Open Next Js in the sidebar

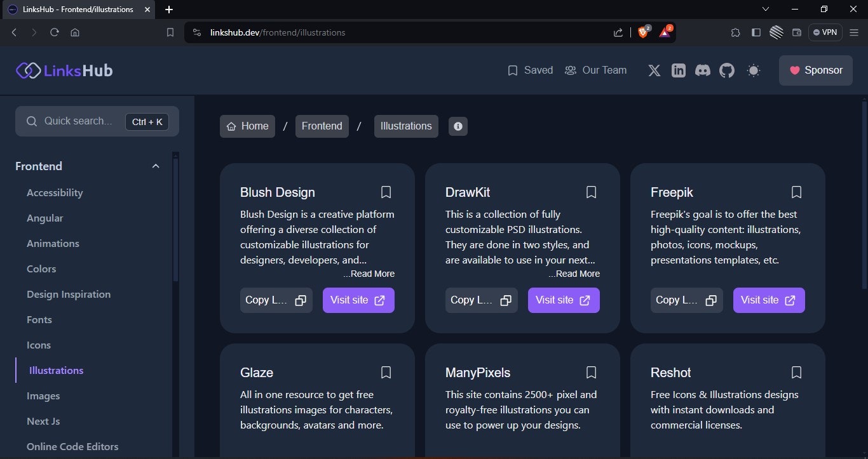43,422
